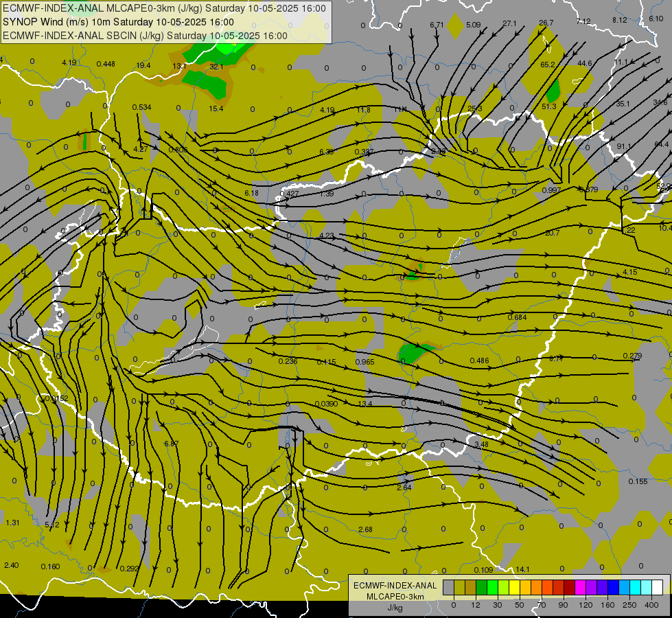Click the map value '3.48'

point(482,444)
